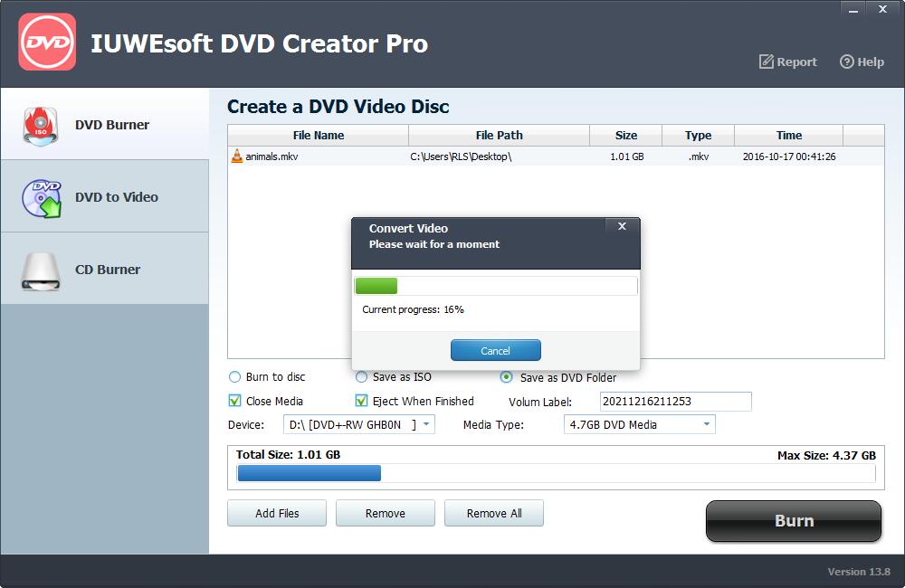Click the Remove All button
905x588 pixels.
coord(494,513)
